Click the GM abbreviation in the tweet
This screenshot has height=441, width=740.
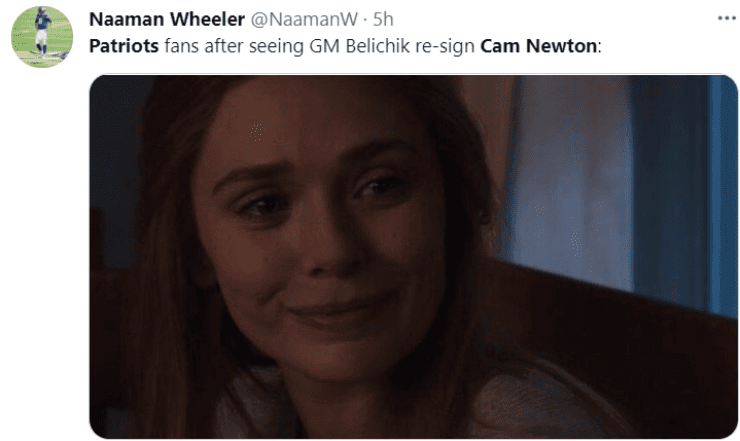(325, 46)
